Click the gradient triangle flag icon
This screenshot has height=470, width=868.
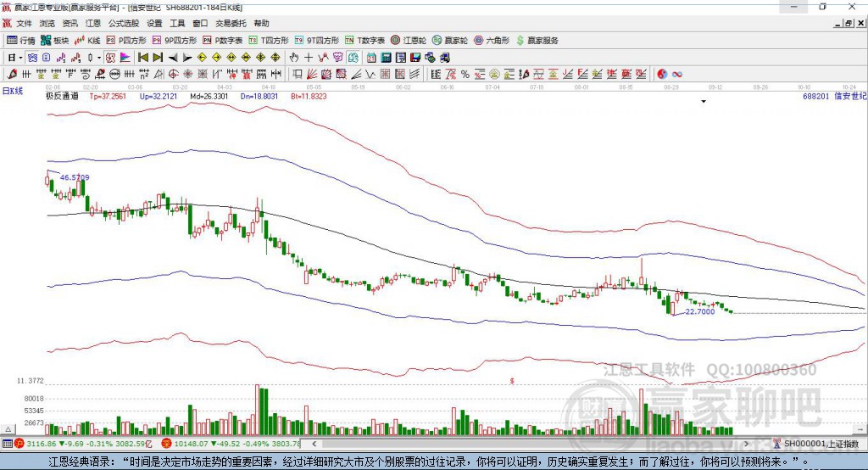pos(125,58)
